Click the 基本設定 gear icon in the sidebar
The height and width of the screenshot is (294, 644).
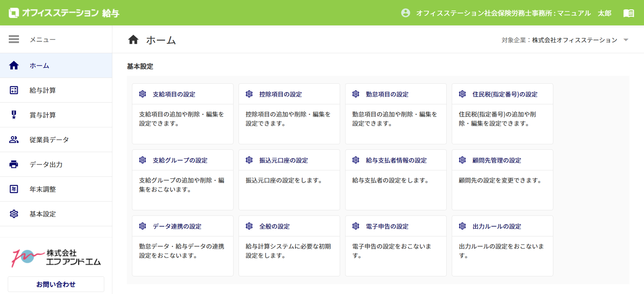coord(14,214)
